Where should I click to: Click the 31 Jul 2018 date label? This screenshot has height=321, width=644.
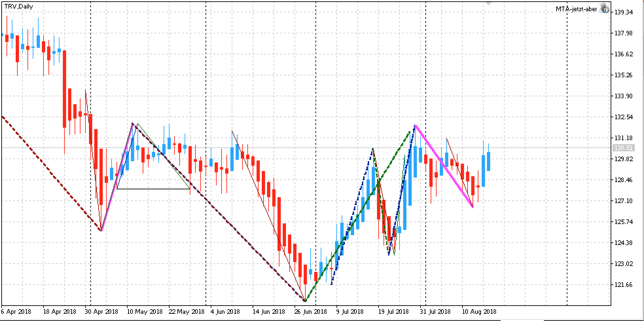[x=435, y=312]
